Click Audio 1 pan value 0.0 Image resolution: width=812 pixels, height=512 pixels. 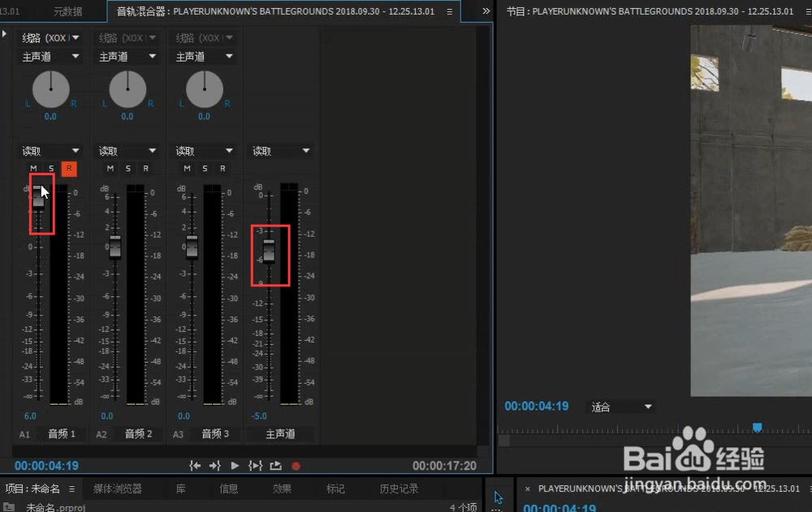click(50, 117)
